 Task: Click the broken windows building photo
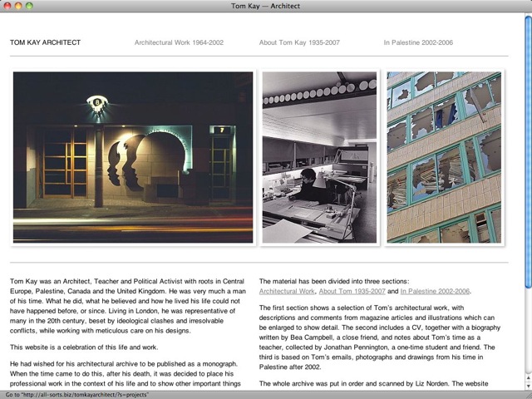pos(444,157)
